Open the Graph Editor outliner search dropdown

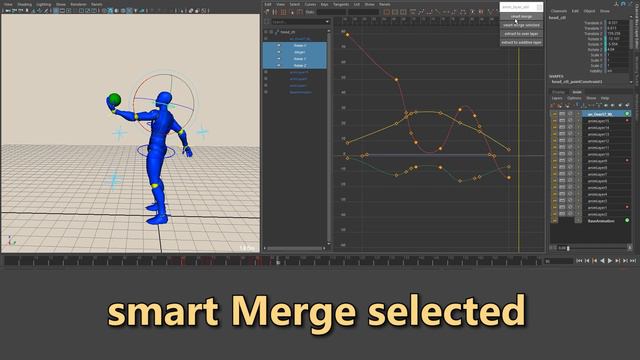327,22
